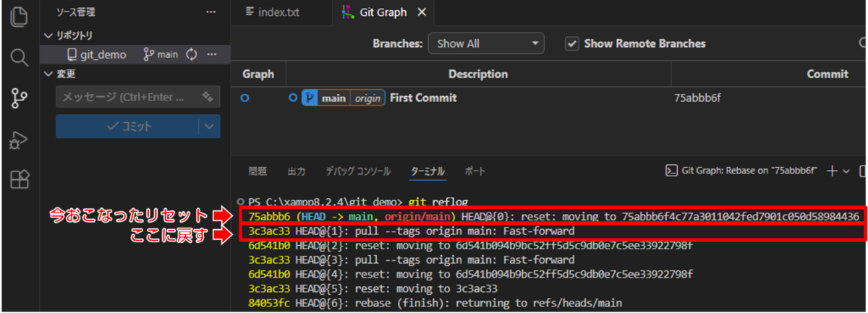Open the Explorer view in activity bar
The width and height of the screenshot is (868, 313).
[20, 16]
